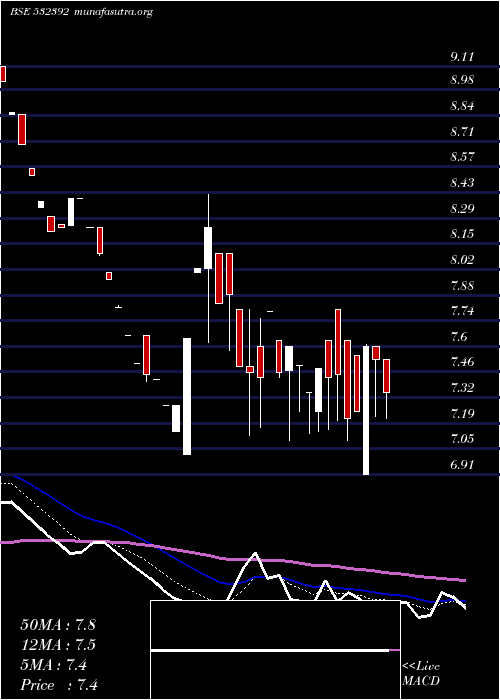Click the 8.57 price level label
The height and width of the screenshot is (700, 500).
click(462, 157)
